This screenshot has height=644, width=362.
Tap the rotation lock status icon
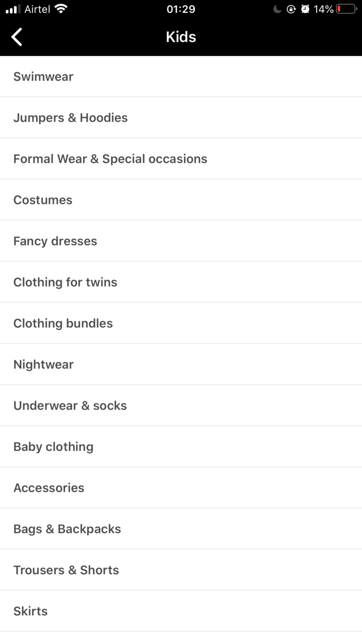pyautogui.click(x=291, y=9)
